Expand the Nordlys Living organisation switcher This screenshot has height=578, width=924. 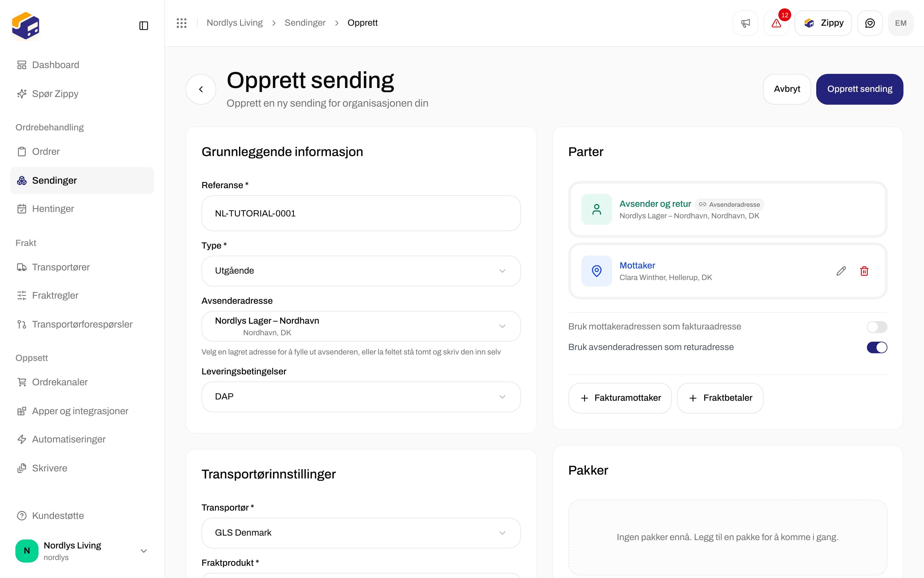(x=82, y=551)
